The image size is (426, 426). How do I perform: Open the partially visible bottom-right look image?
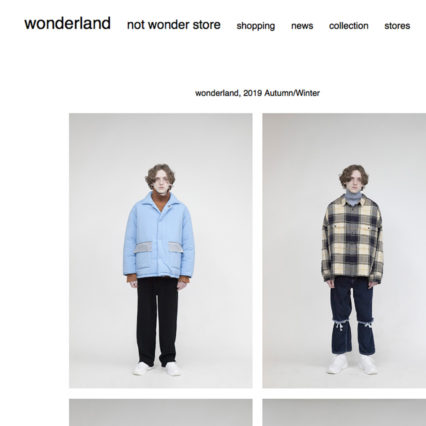(344, 412)
